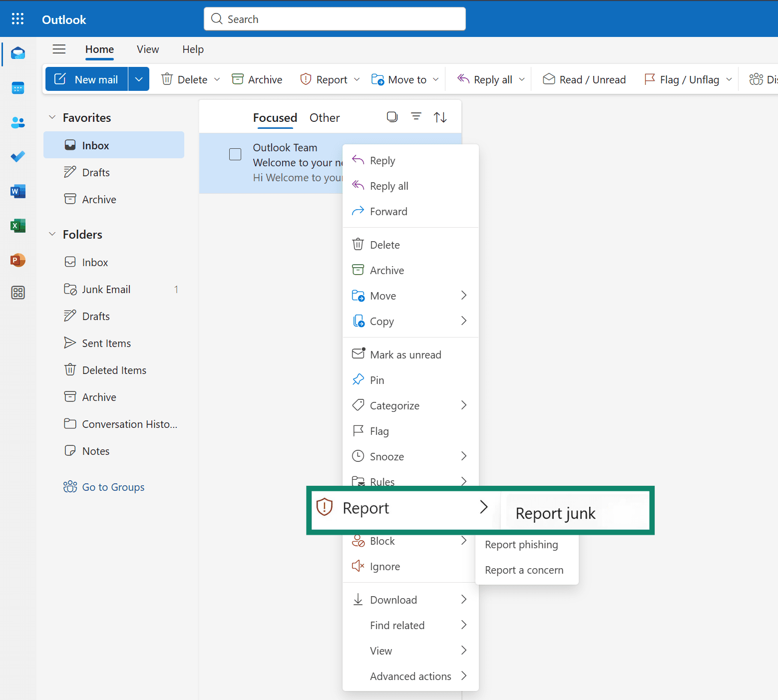Open the Microsoft 365 app launcher
Screen dimensions: 778x700
pos(17,18)
